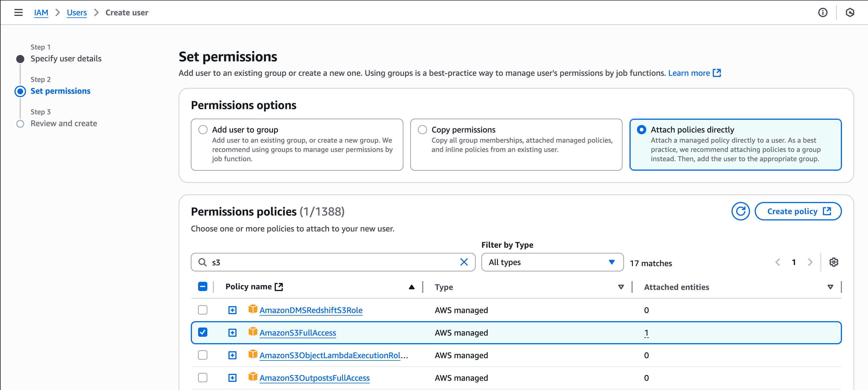Screen dimensions: 868x390
Task: Refresh the permissions policies list
Action: 740,211
